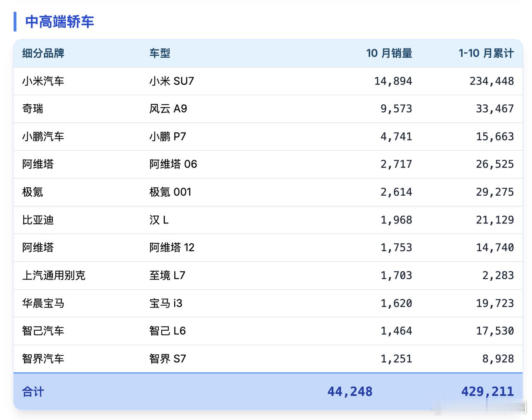The width and height of the screenshot is (532, 420).
Task: Click the 8,928 cumulative value
Action: coord(498,359)
